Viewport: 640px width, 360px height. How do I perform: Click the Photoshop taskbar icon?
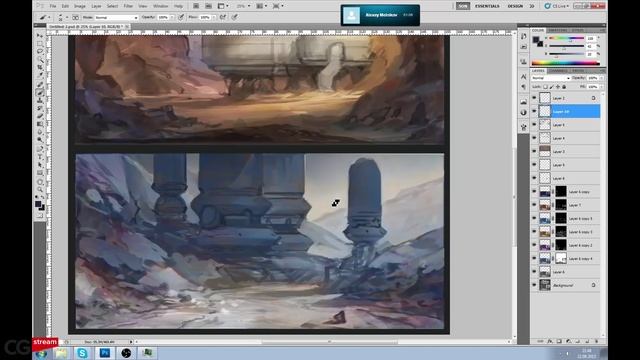[x=104, y=353]
